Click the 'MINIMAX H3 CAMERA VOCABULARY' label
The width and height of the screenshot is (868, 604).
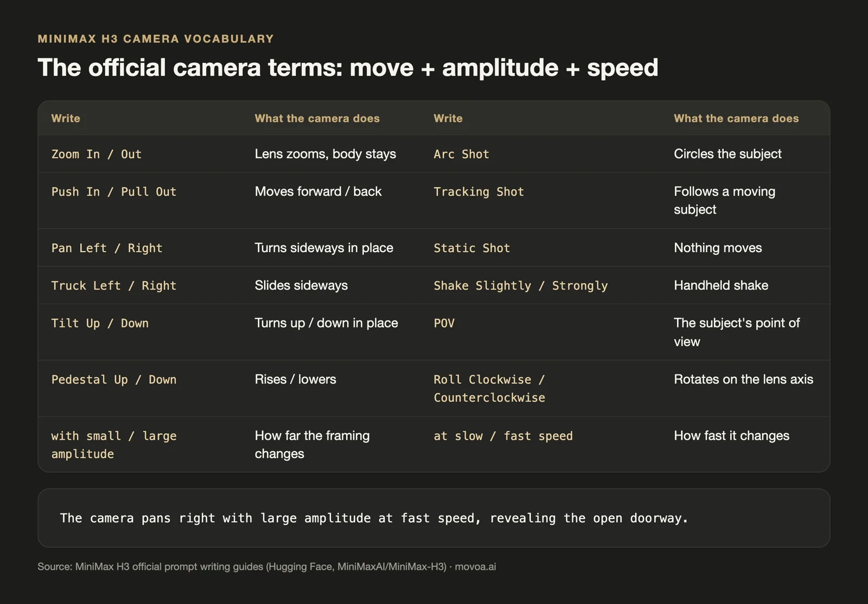point(156,39)
